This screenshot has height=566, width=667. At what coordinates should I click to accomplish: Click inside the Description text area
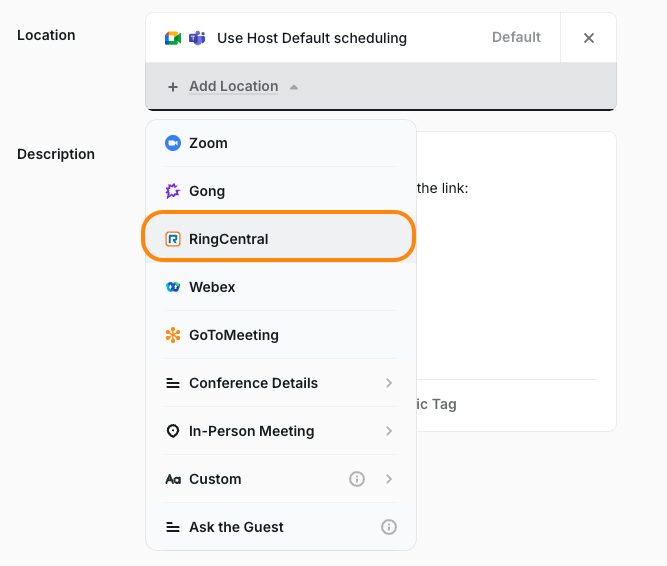click(x=516, y=255)
